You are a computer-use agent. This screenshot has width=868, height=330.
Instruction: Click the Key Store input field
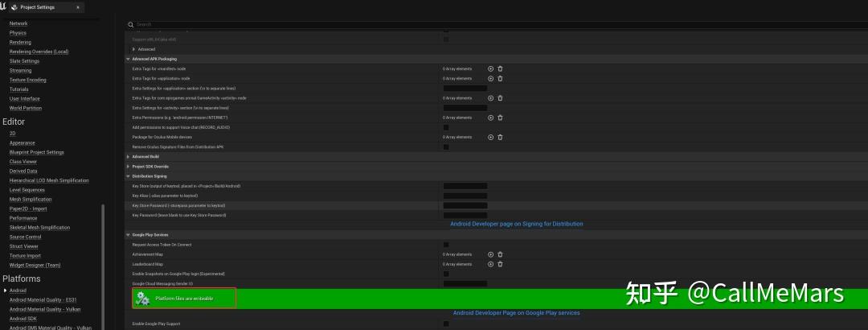pyautogui.click(x=465, y=187)
